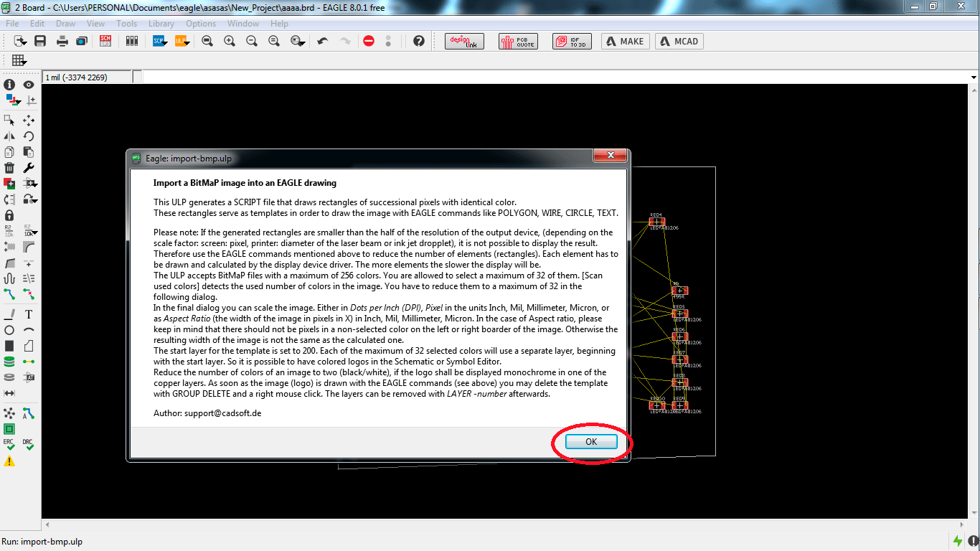Image resolution: width=980 pixels, height=551 pixels.
Task: Select the Group selection tool
Action: [9, 120]
